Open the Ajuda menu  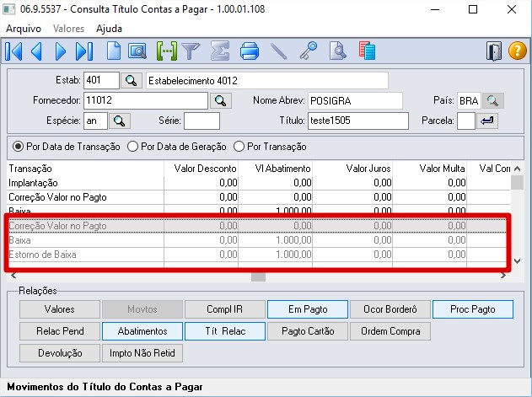coord(109,29)
